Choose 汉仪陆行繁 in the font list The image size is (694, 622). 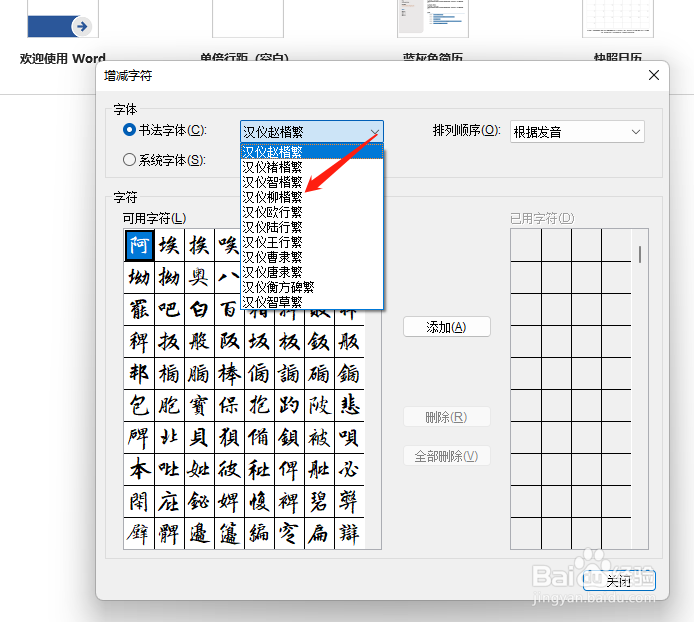pos(312,227)
